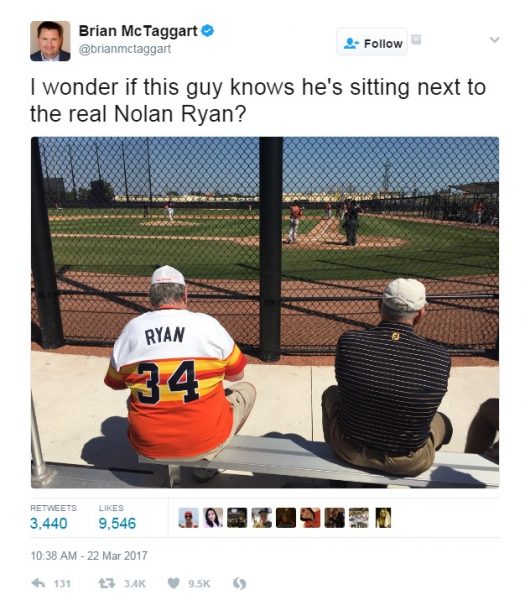This screenshot has height=600, width=525.
Task: Click the reply arrow icon
Action: [x=38, y=583]
